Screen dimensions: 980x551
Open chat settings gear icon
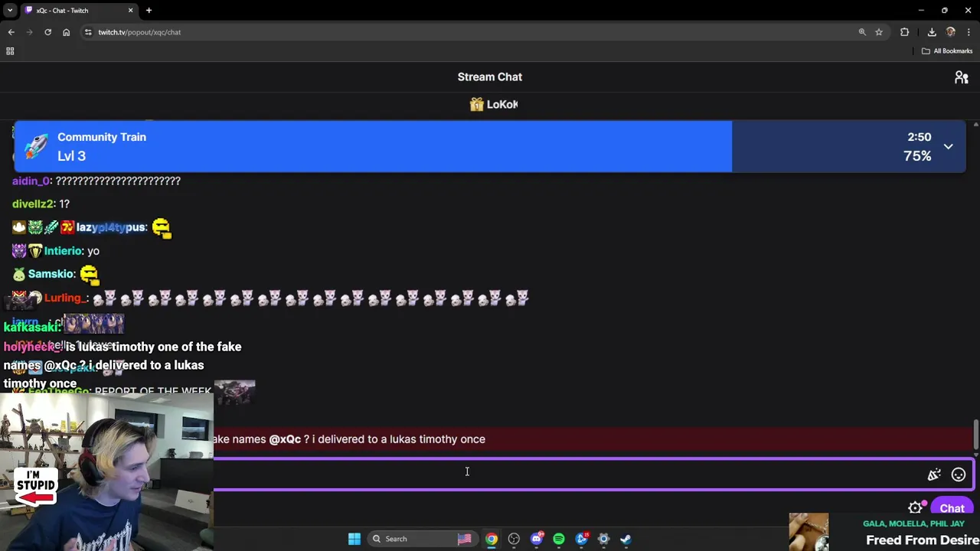(915, 507)
